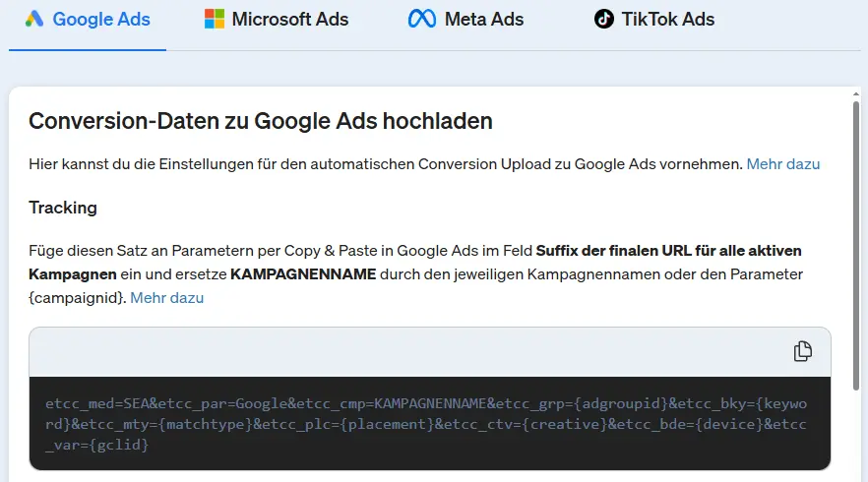Click the TikTok logo icon
Viewport: 868px width, 482px height.
pos(604,19)
